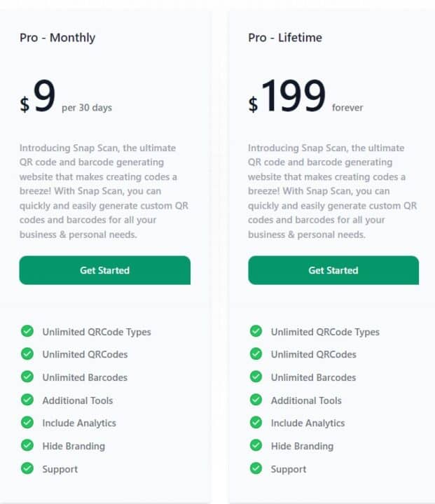Click checkmark beside Lifetime Unlimited Barcodes
The width and height of the screenshot is (435, 504).
pyautogui.click(x=256, y=377)
